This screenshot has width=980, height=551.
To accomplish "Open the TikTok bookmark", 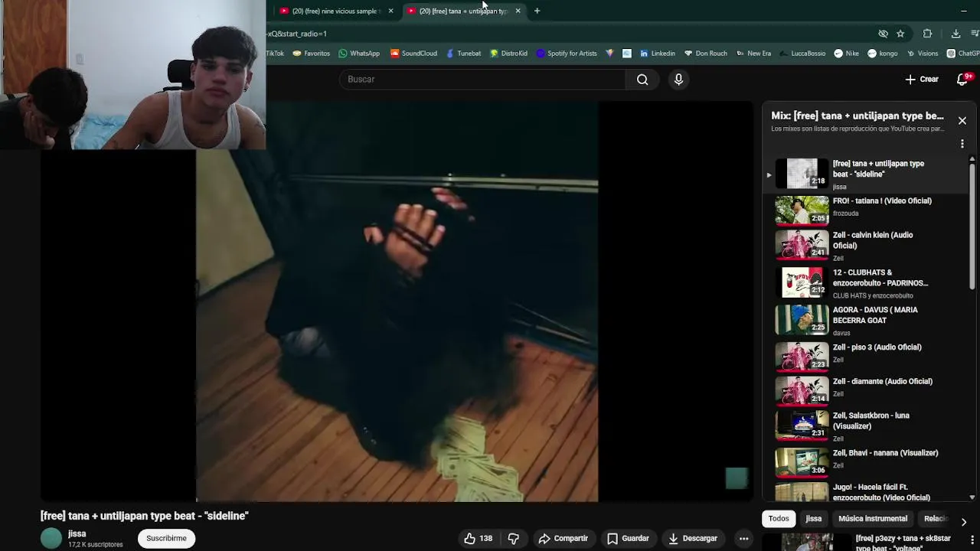I will (276, 54).
